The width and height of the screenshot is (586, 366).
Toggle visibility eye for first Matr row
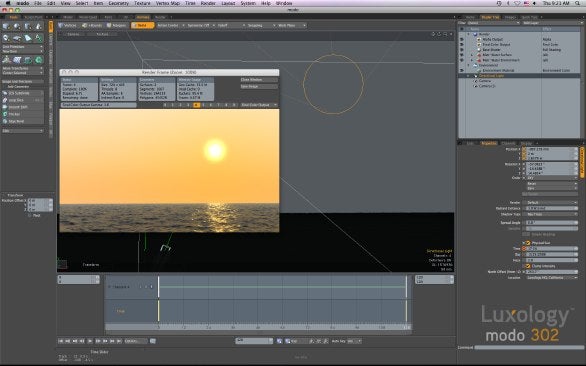(462, 55)
